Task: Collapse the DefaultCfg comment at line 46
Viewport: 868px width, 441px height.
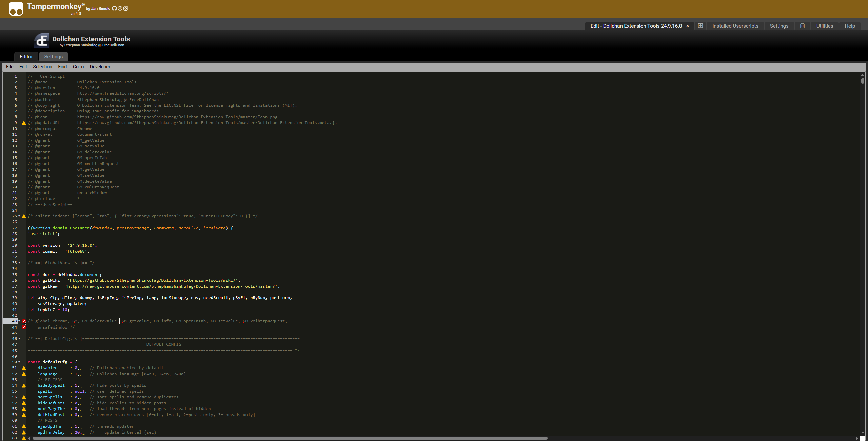Action: pyautogui.click(x=19, y=339)
